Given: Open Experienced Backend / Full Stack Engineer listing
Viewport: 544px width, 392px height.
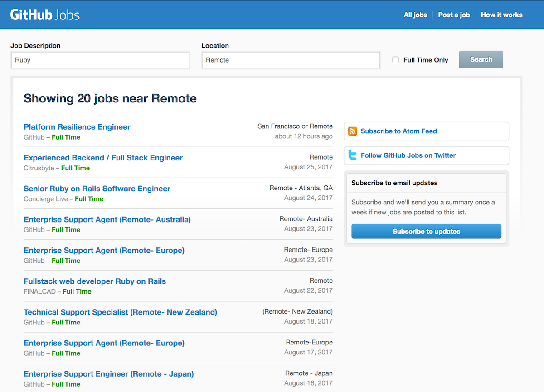Looking at the screenshot, I should (103, 158).
